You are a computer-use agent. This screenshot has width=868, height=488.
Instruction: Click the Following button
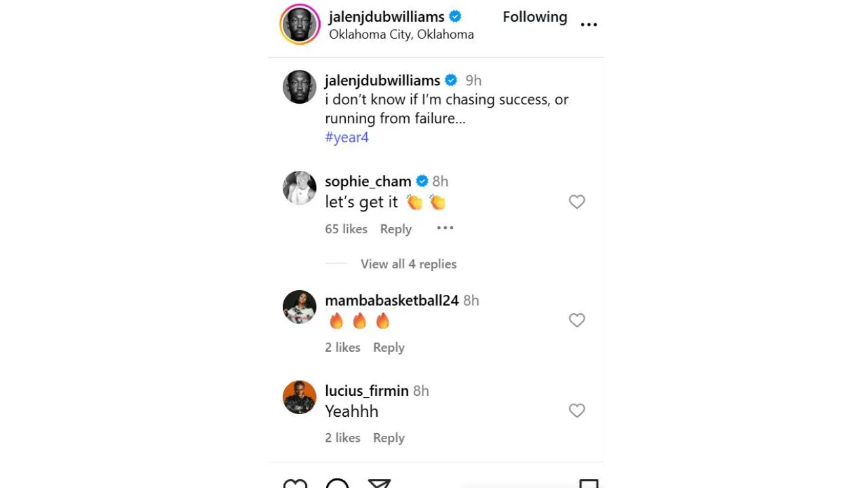coord(534,17)
